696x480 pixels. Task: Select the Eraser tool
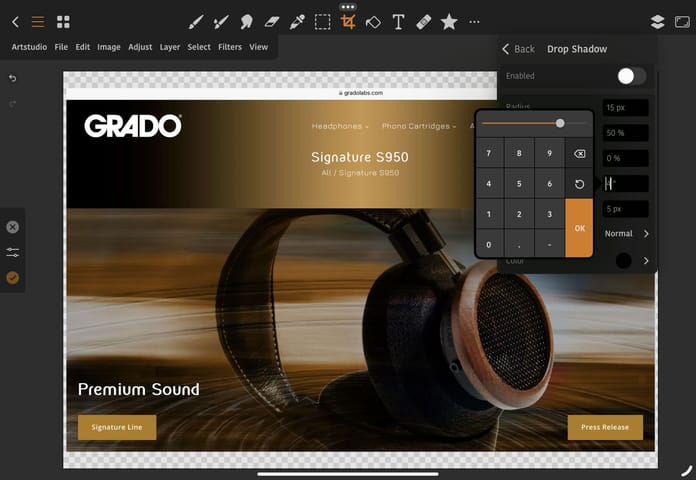(272, 22)
